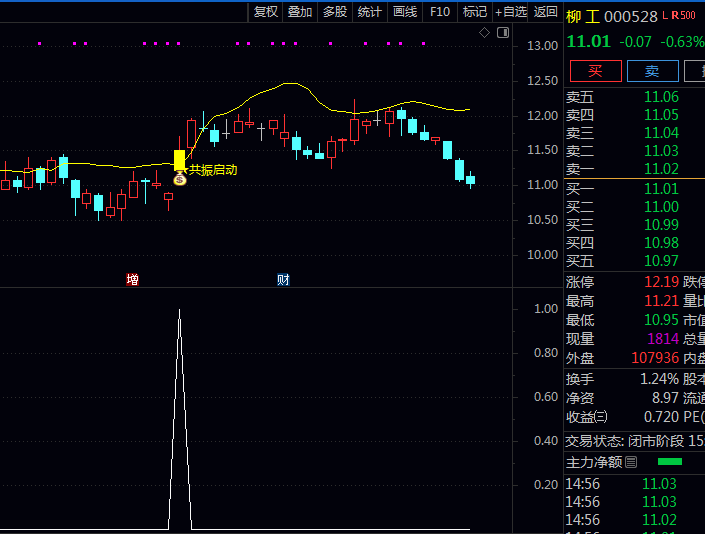
Task: Open F10 company information
Action: pos(440,12)
